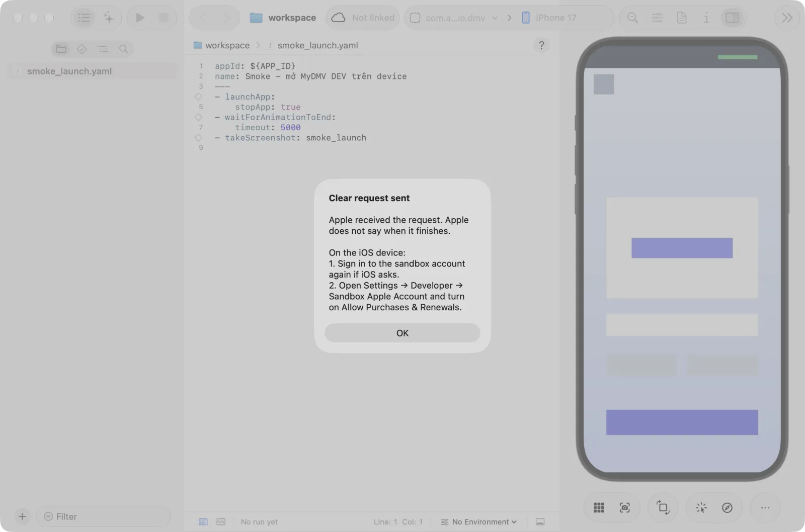Expand the com.a...io.dmv app selector dropdown
This screenshot has height=532, width=805.
(x=455, y=18)
